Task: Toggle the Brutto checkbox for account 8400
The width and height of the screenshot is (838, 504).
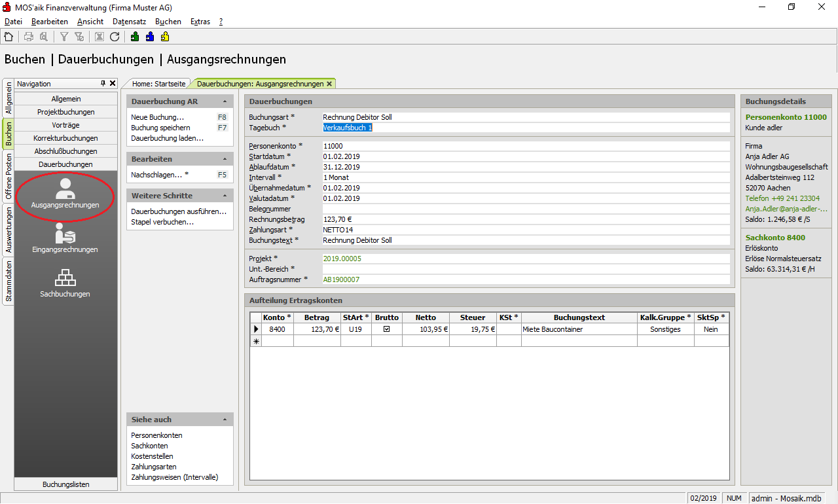Action: click(386, 329)
